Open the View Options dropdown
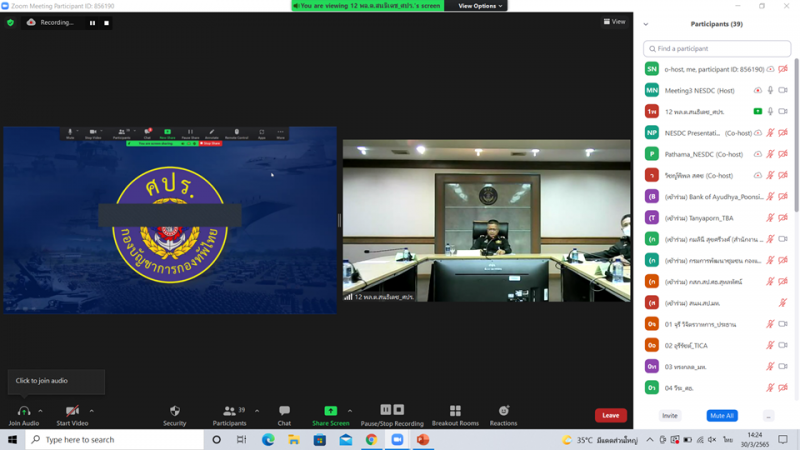Image resolution: width=800 pixels, height=450 pixels. point(480,6)
